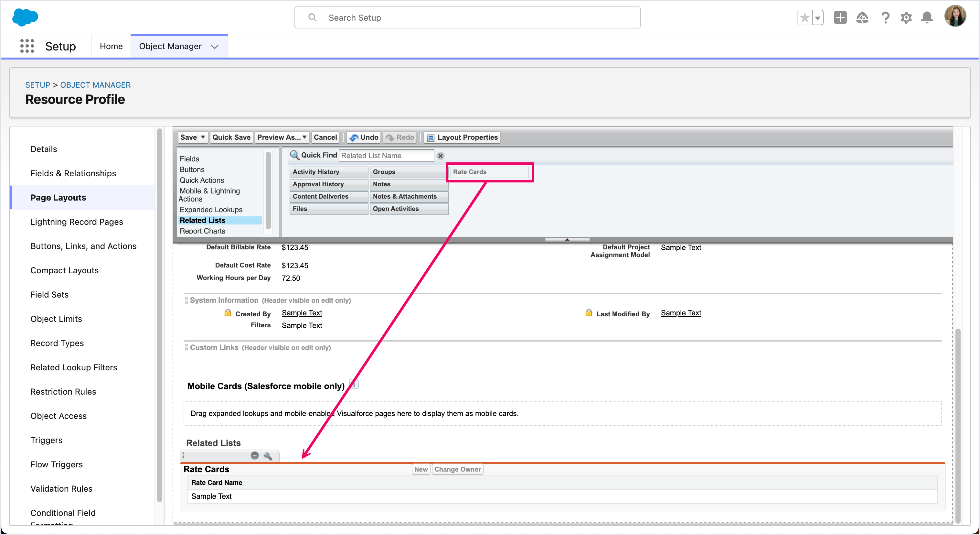Expand the Save button dropdown arrow

(x=203, y=137)
